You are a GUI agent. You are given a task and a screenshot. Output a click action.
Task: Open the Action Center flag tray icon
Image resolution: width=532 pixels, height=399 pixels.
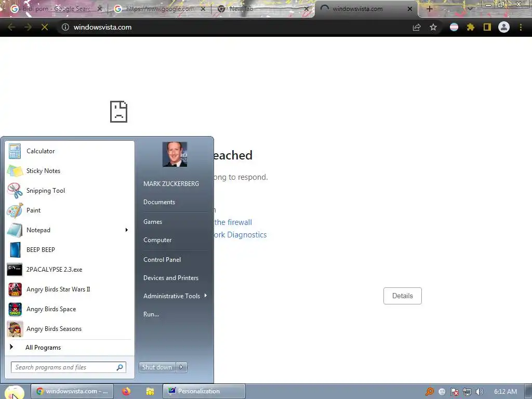click(x=455, y=392)
